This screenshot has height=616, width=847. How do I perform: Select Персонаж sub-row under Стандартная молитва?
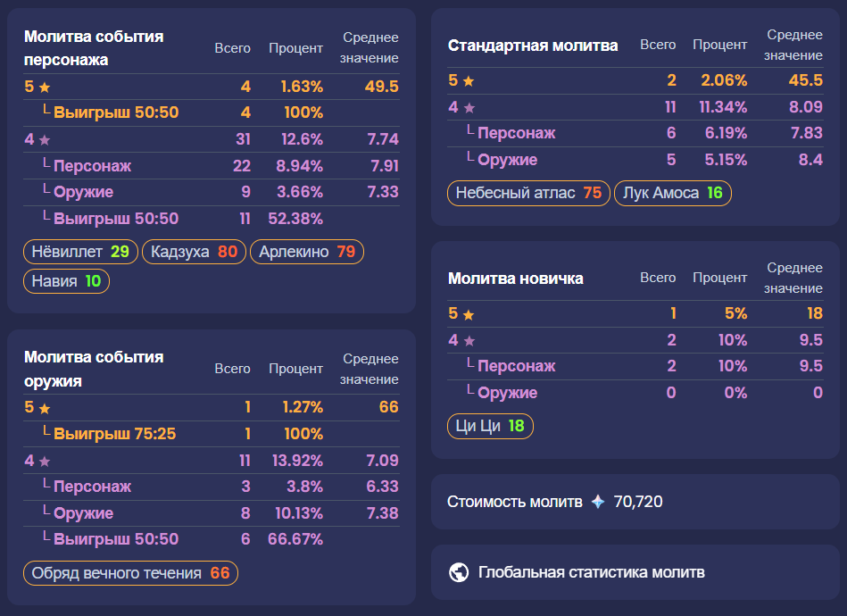(x=635, y=134)
